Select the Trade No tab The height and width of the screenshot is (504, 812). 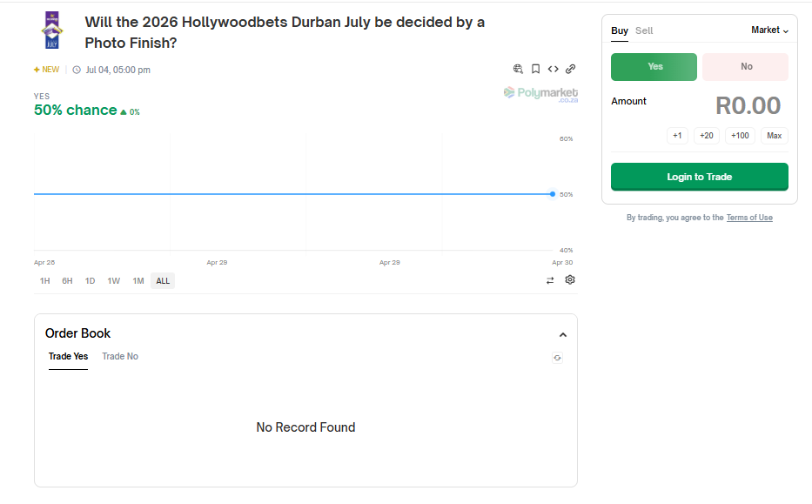pyautogui.click(x=120, y=356)
